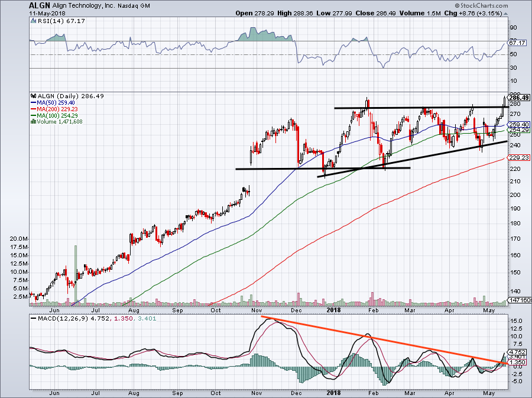Image resolution: width=532 pixels, height=398 pixels.
Task: Click the MACD line icon beside MACD(12,26,9)
Action: (x=33, y=319)
